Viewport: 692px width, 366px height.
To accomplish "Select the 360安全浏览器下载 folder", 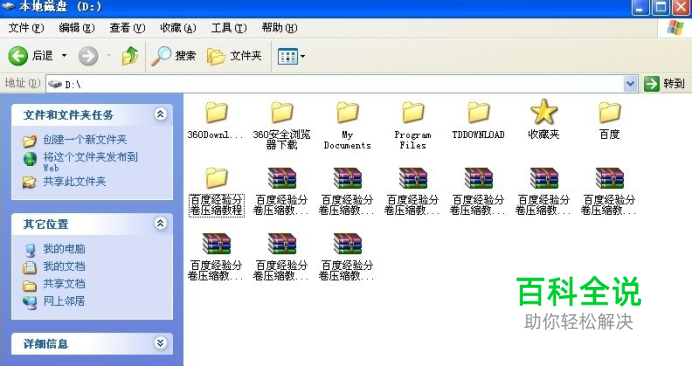I will click(282, 125).
